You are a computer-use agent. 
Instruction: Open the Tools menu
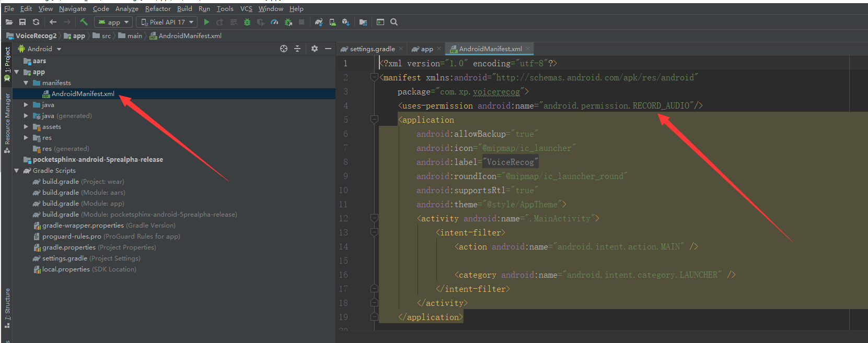tap(225, 8)
